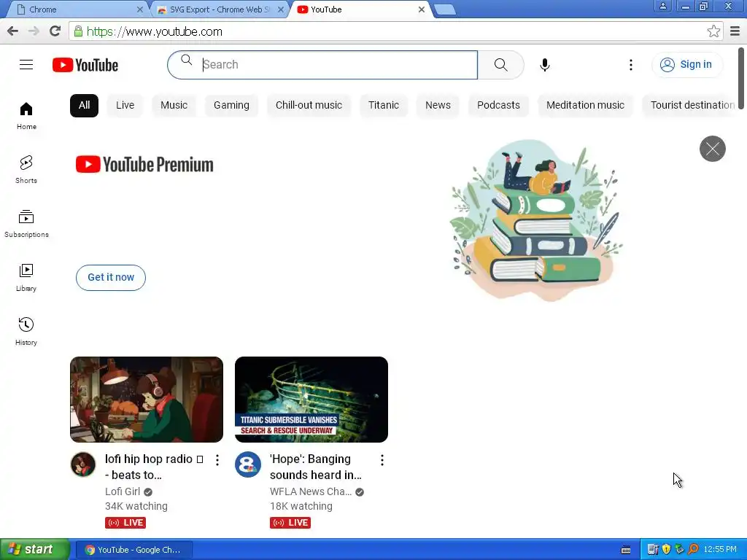Open YouTube settings three-dot menu

(x=631, y=65)
